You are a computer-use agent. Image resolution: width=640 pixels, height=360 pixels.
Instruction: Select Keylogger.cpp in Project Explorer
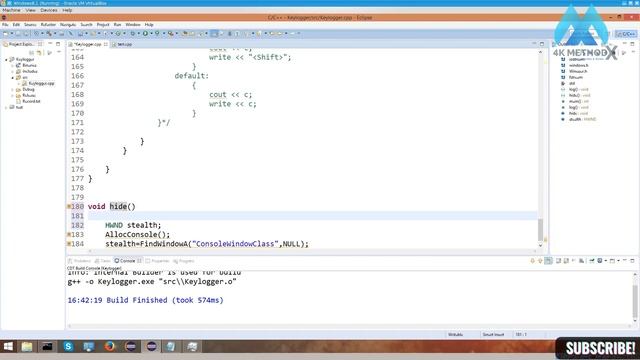coord(41,83)
